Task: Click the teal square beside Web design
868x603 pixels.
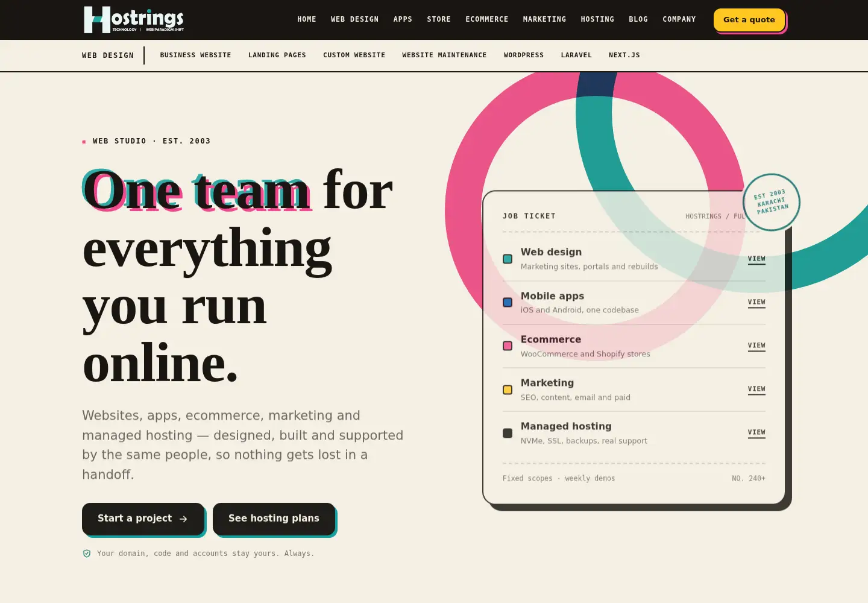Action: 508,259
